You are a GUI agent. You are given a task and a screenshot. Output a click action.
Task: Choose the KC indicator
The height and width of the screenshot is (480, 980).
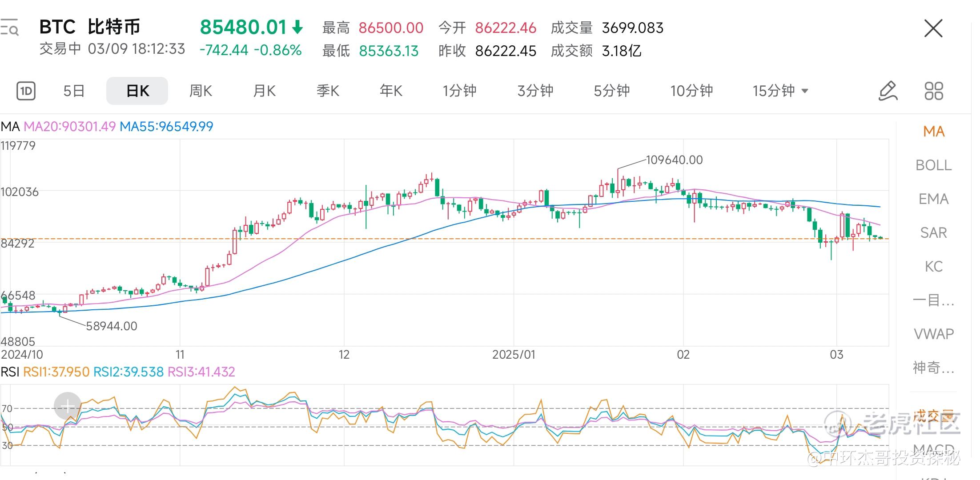(x=934, y=267)
